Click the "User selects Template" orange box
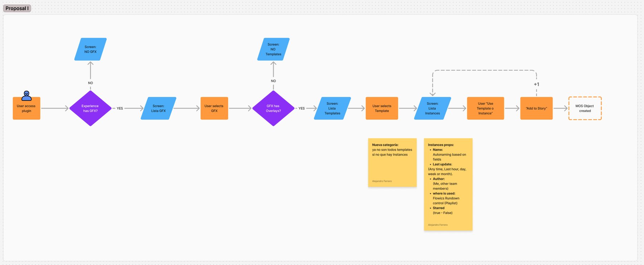 click(x=382, y=108)
